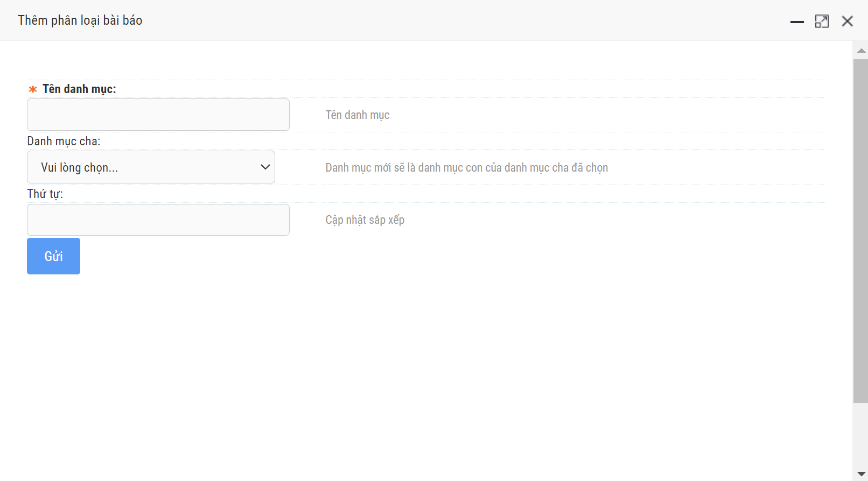This screenshot has height=481, width=868.
Task: Click the scrollbar down arrow
Action: tap(861, 474)
